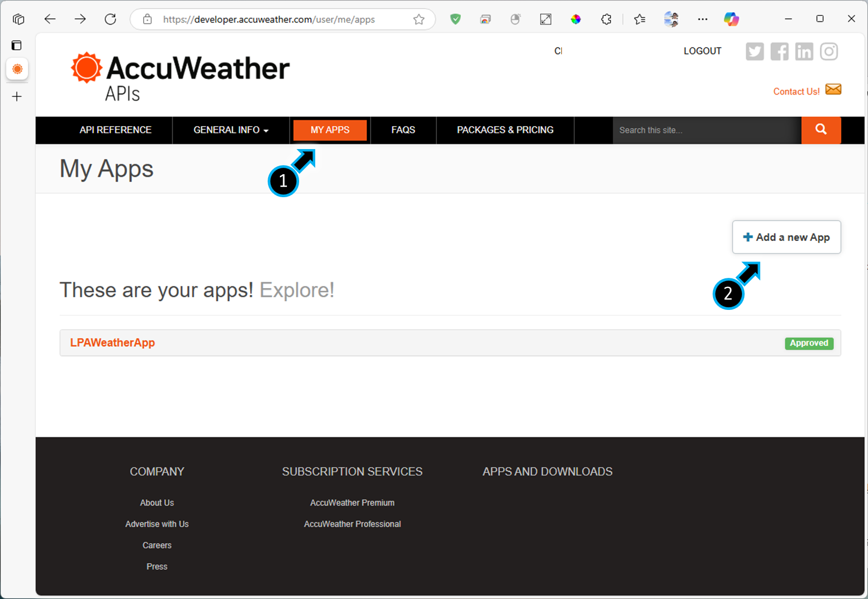Open the FAQS menu item
Screen dimensions: 868x599
tap(403, 130)
